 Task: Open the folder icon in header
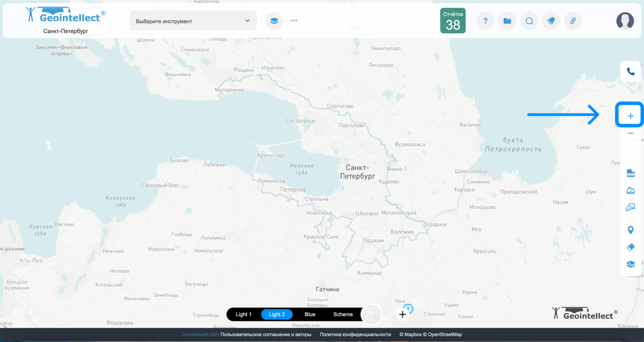(507, 21)
